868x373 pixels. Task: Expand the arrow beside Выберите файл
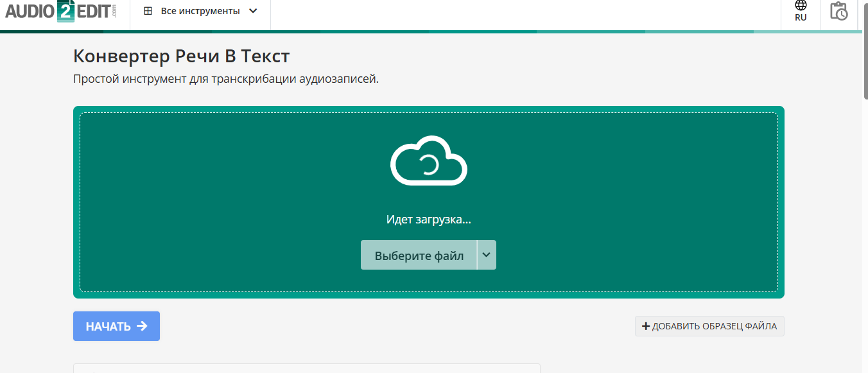click(x=487, y=255)
